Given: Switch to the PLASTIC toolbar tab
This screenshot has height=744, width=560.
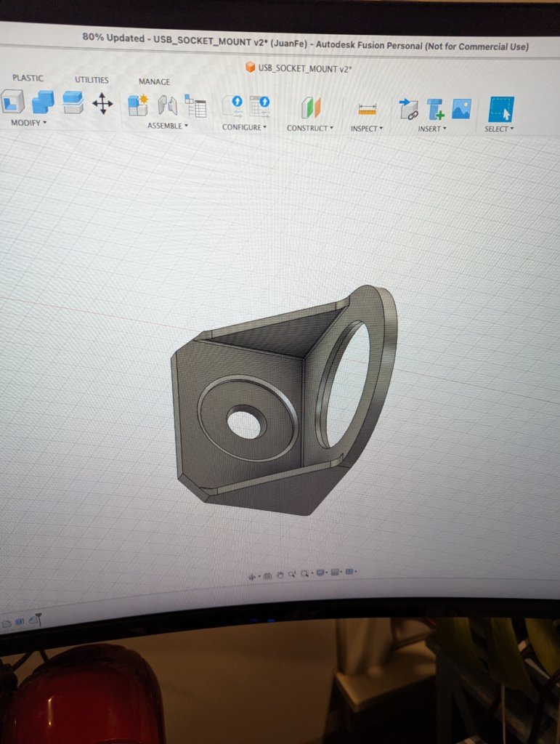Looking at the screenshot, I should pos(28,78).
